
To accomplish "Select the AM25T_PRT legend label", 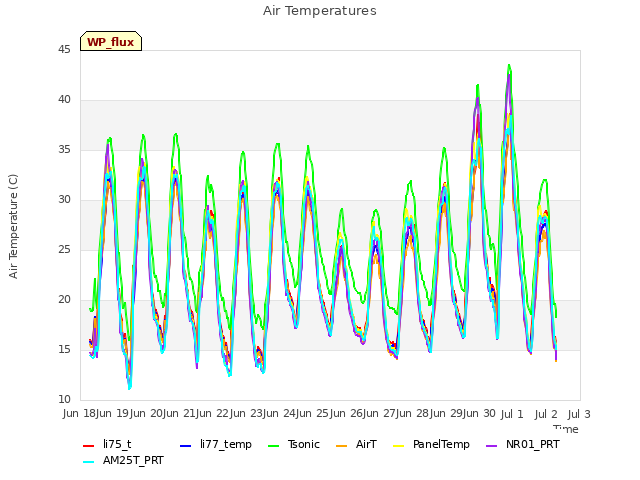I will pos(133,461).
